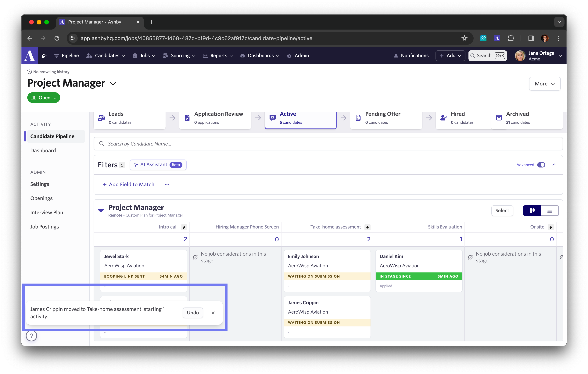Click the Candidates menu item
This screenshot has height=374, width=588.
coord(106,56)
